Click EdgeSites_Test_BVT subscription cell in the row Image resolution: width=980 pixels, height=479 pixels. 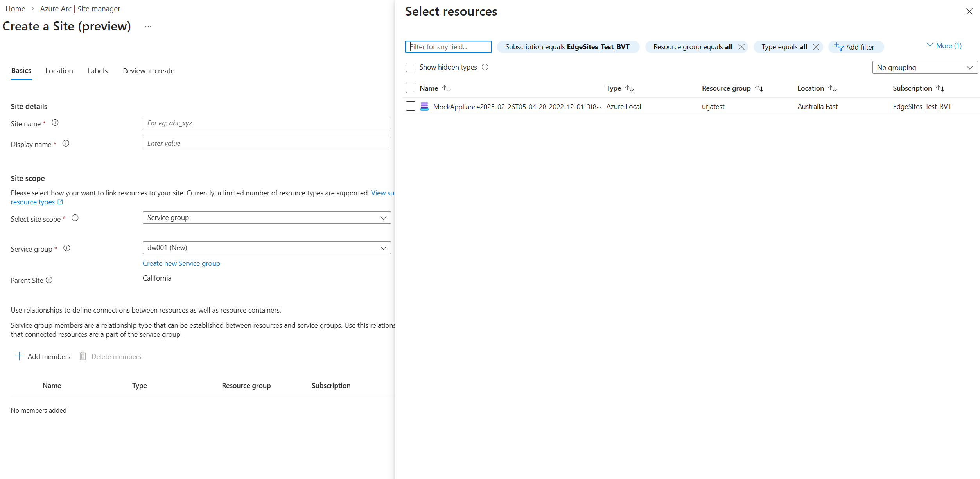click(x=922, y=107)
